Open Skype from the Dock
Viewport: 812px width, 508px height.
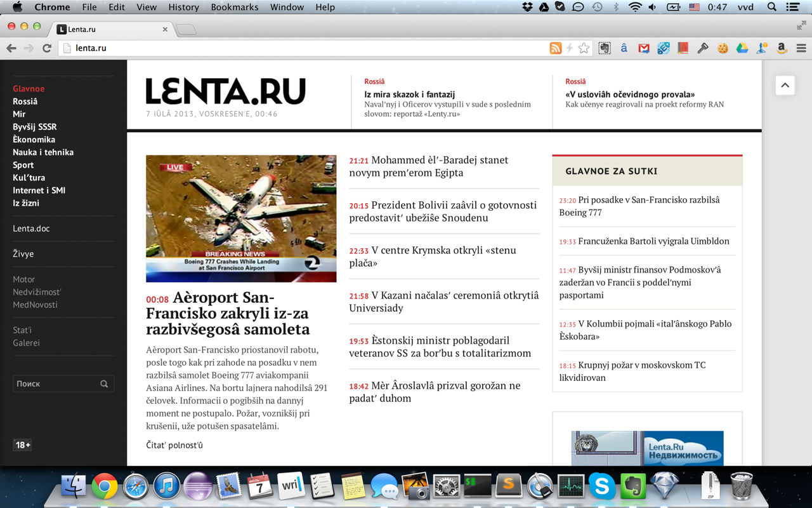click(x=602, y=486)
